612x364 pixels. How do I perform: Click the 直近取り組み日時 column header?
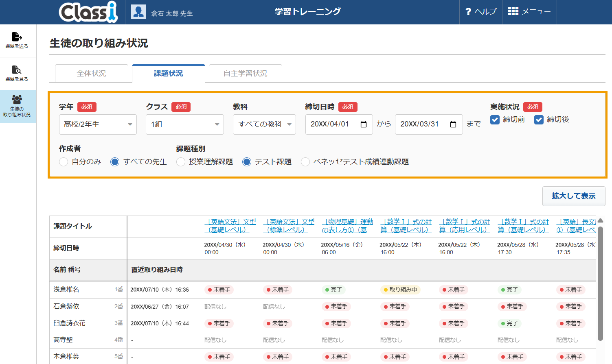157,270
